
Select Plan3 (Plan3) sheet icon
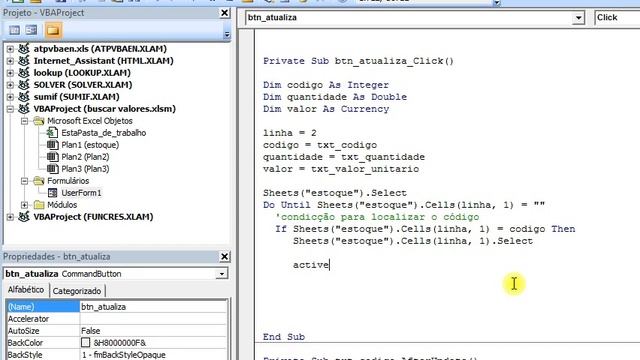[x=52, y=169]
